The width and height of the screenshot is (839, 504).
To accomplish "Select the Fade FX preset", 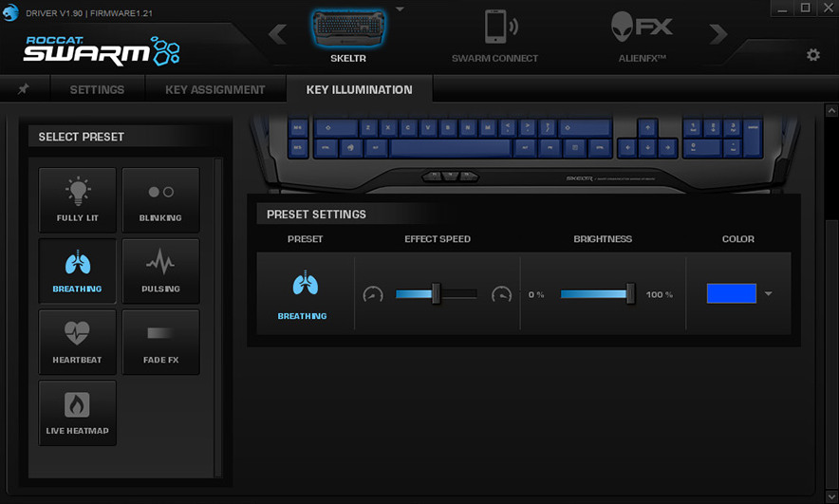I will click(160, 342).
